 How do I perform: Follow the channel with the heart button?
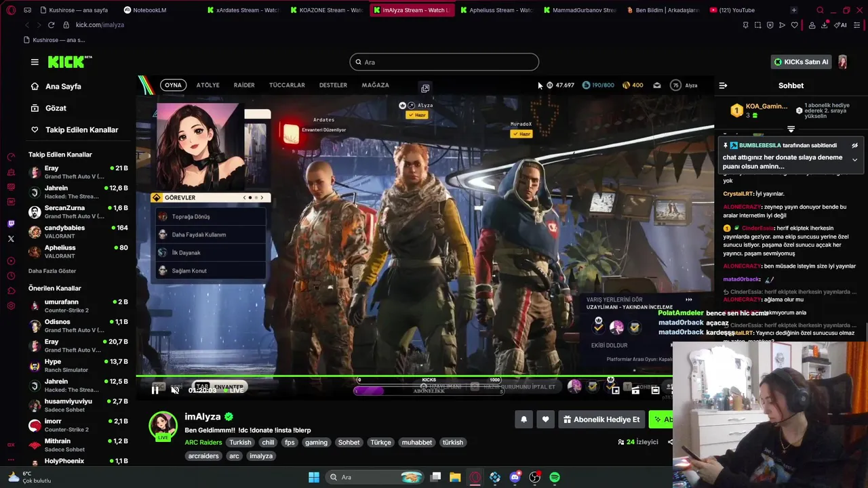[545, 420]
